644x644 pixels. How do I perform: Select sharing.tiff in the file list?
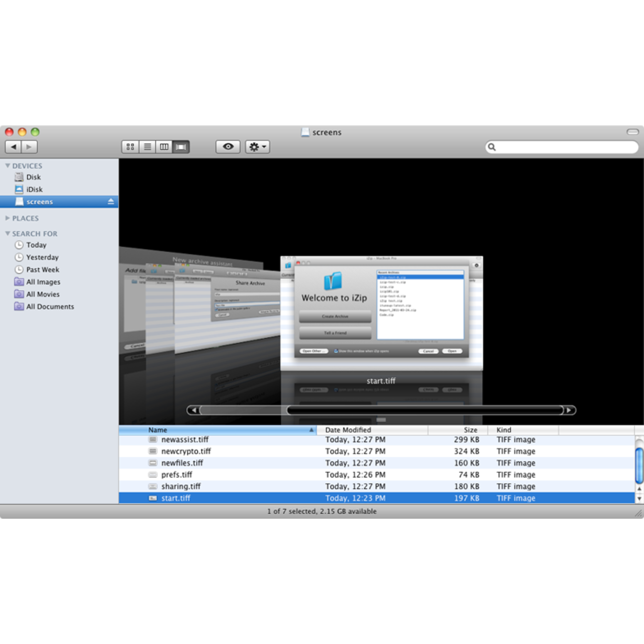click(x=377, y=487)
